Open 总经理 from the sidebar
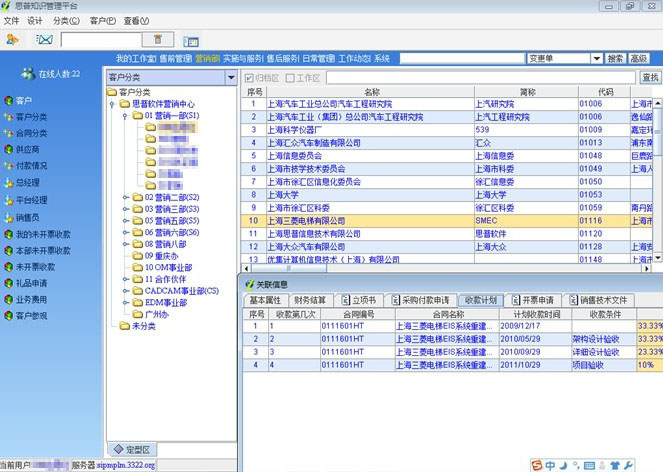 [x=27, y=183]
